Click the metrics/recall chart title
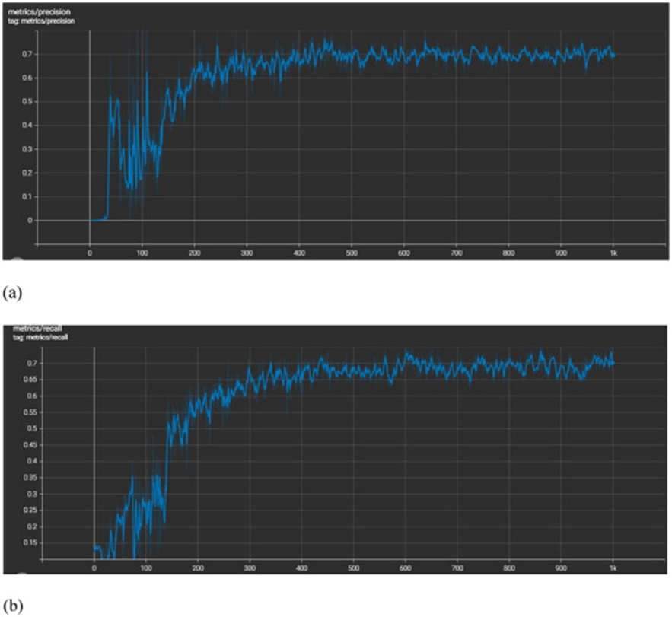This screenshot has height=617, width=672. pos(37,329)
